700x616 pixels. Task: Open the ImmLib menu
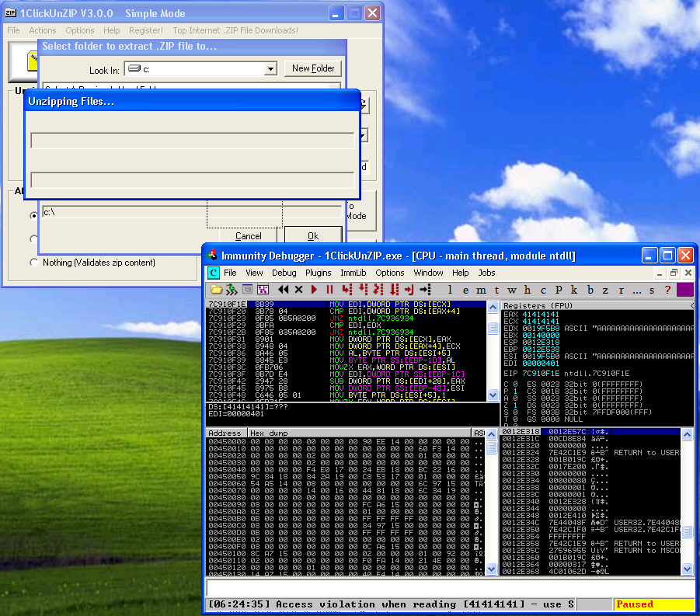(353, 273)
